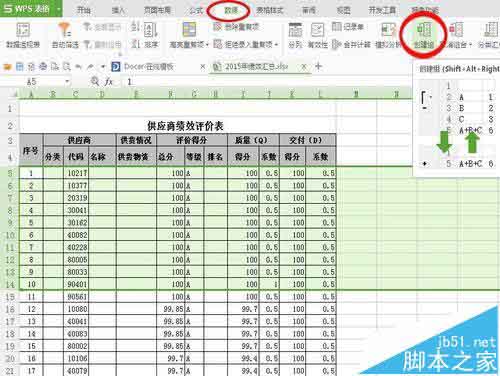Viewport: 500px width, 376px height.
Task: Expand the quick access toolbar customize arrow
Action: pyautogui.click(x=103, y=67)
